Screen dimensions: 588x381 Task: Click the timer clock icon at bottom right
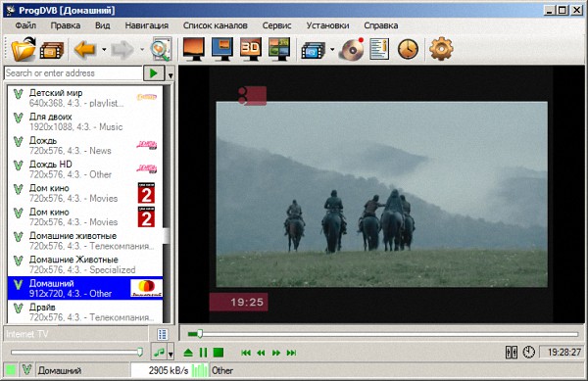pyautogui.click(x=529, y=353)
